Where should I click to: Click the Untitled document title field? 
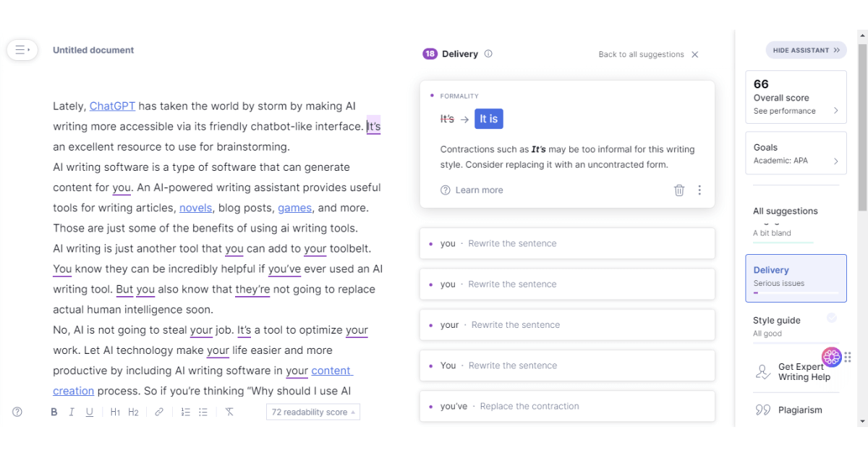(93, 50)
